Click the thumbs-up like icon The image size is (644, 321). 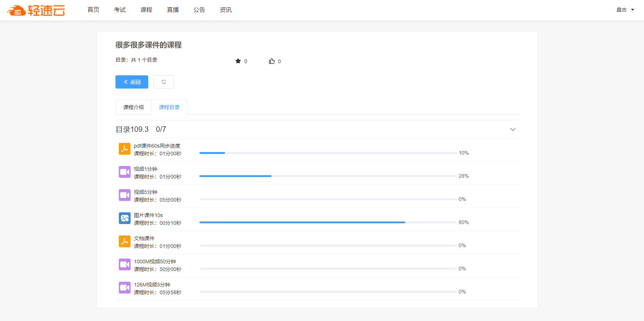tap(272, 61)
